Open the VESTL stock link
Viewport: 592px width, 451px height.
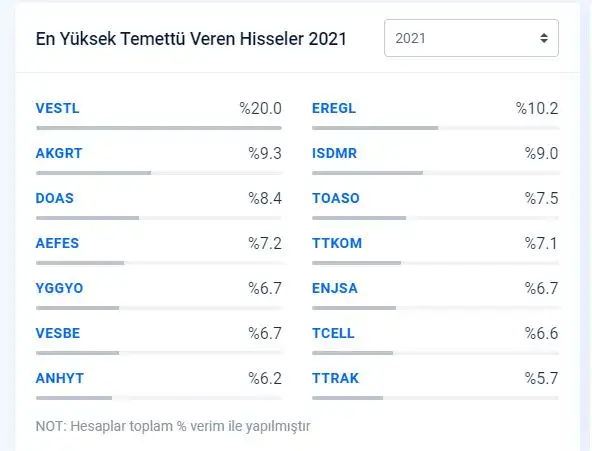57,108
